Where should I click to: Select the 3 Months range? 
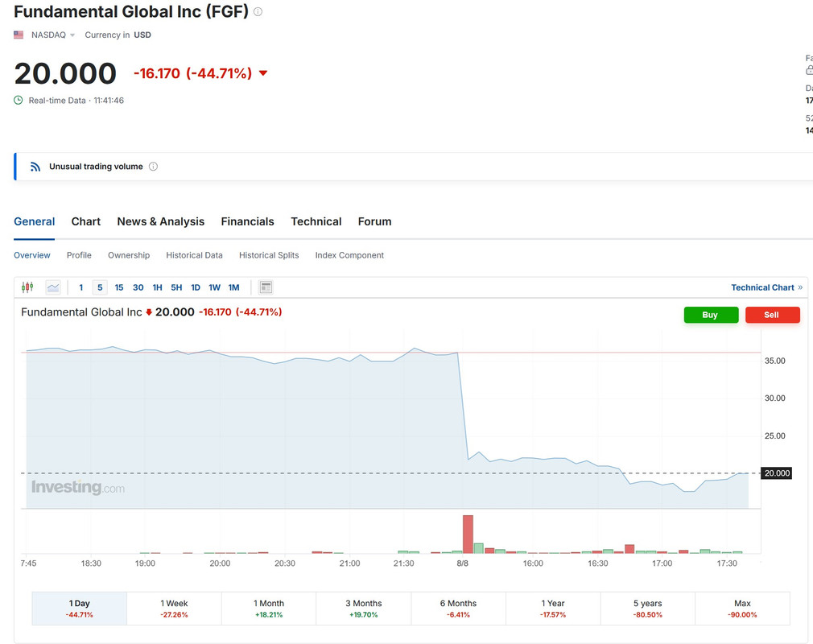coord(364,609)
